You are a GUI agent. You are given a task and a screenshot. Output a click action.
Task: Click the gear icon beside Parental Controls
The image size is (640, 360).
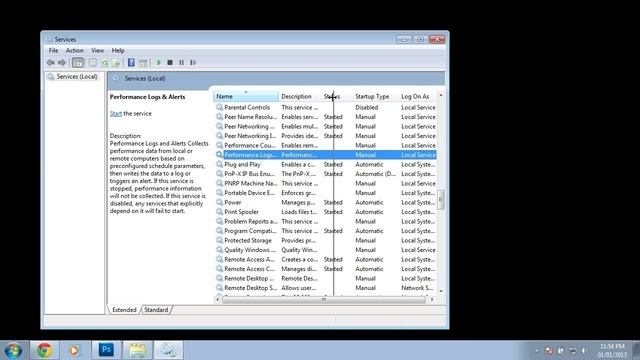tap(220, 107)
